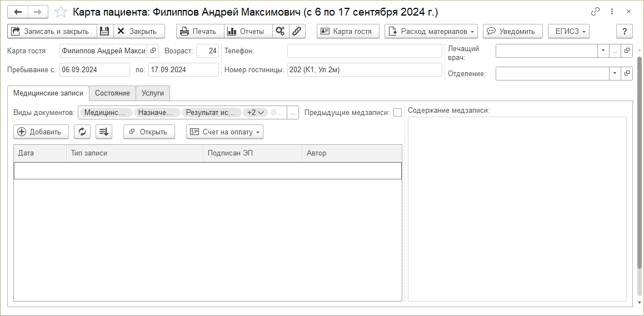Click the Возраст field showing 24

click(207, 51)
